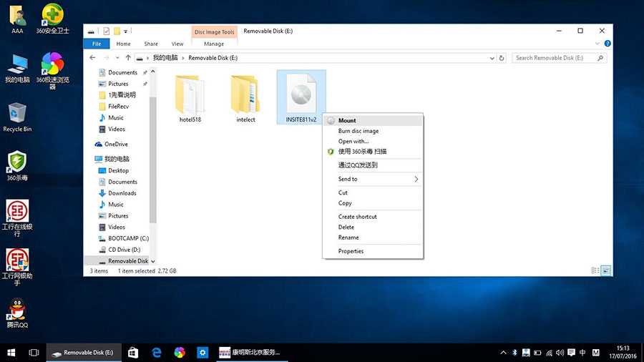Select BOOTCAMP (C:) in the navigation pane
Viewport: 644px width, 362px height.
tap(128, 238)
